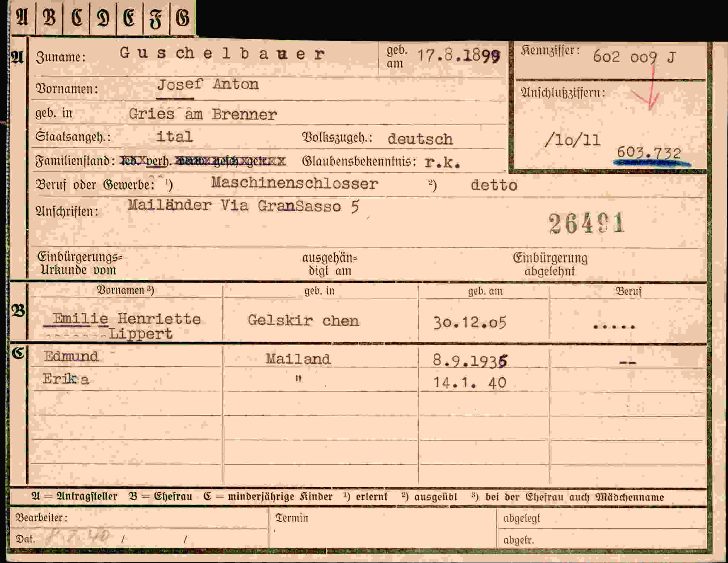Click the value '/10/11'
This screenshot has width=728, height=563.
(x=572, y=140)
